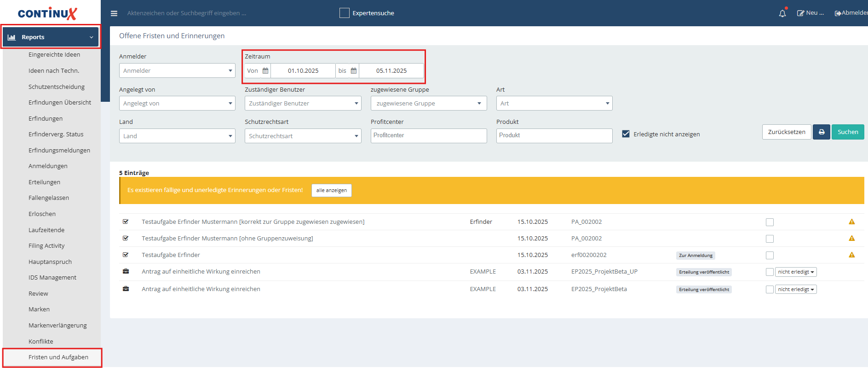Click warning triangle on first task row

851,222
